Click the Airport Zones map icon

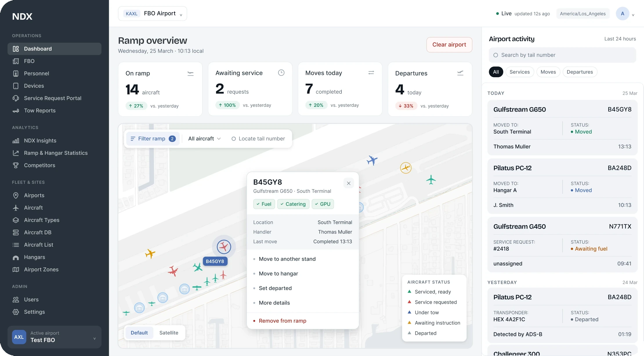coord(16,269)
